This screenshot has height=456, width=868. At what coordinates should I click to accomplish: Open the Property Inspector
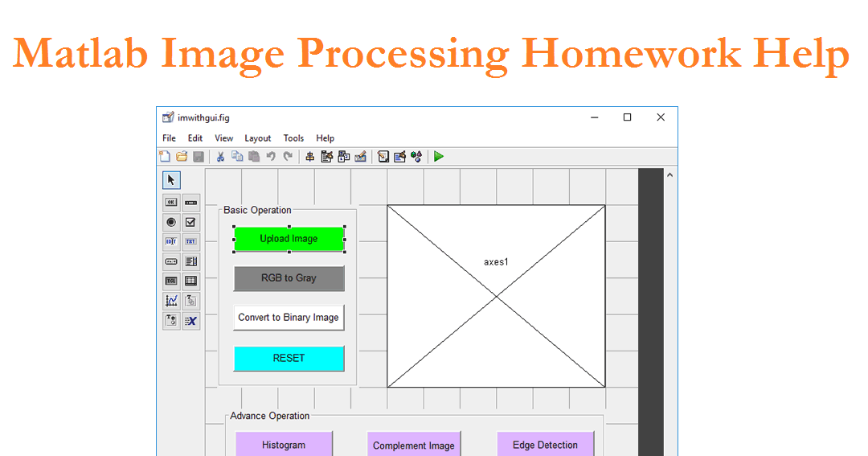tap(399, 157)
